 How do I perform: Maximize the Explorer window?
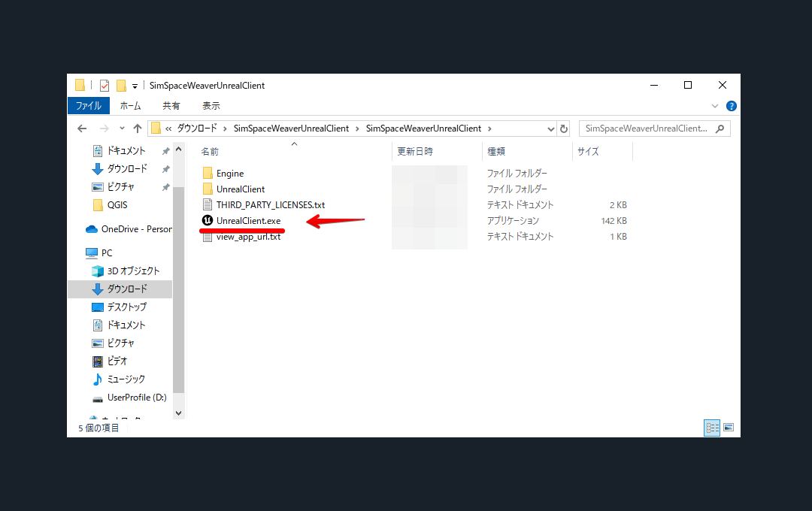[x=688, y=85]
